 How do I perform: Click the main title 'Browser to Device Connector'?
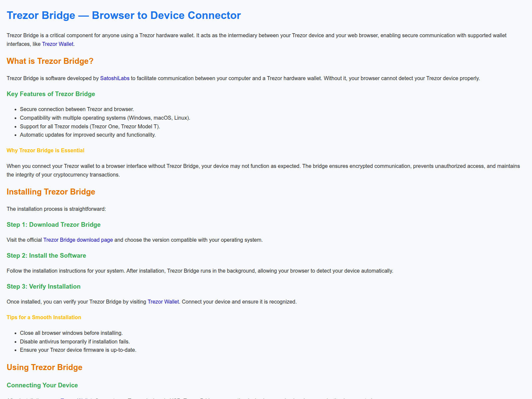124,15
